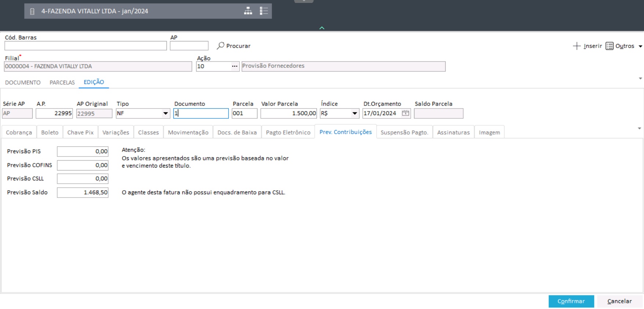This screenshot has width=644, height=309.
Task: Show the Docs. de Baixa tab
Action: tap(237, 132)
